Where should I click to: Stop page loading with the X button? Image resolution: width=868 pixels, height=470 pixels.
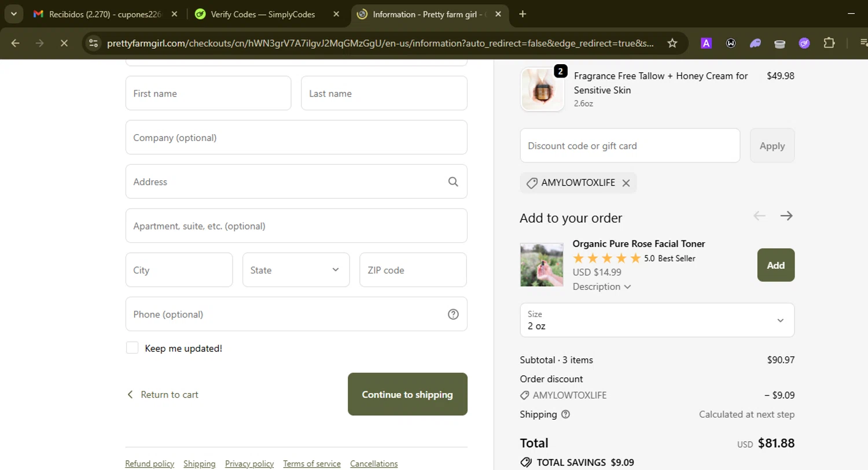click(x=64, y=43)
